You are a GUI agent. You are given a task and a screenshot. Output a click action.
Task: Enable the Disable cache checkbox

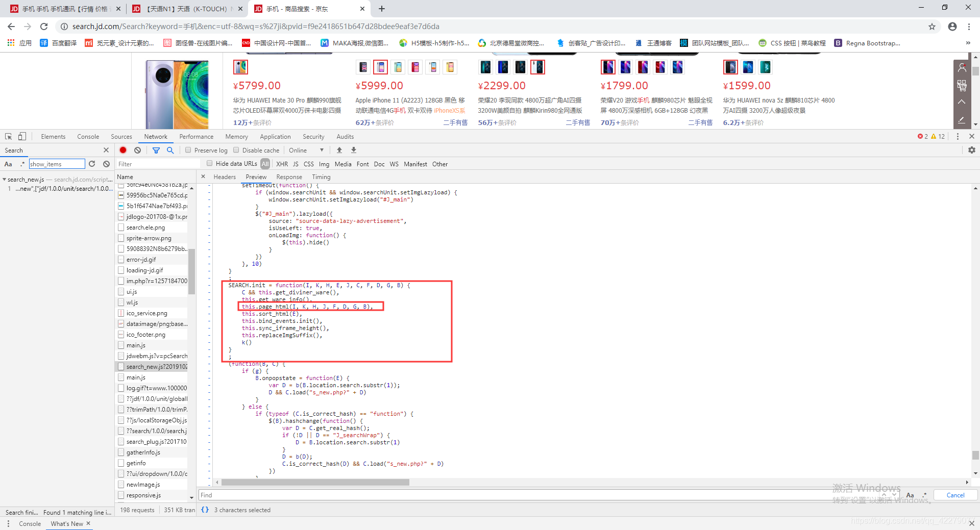pos(236,150)
